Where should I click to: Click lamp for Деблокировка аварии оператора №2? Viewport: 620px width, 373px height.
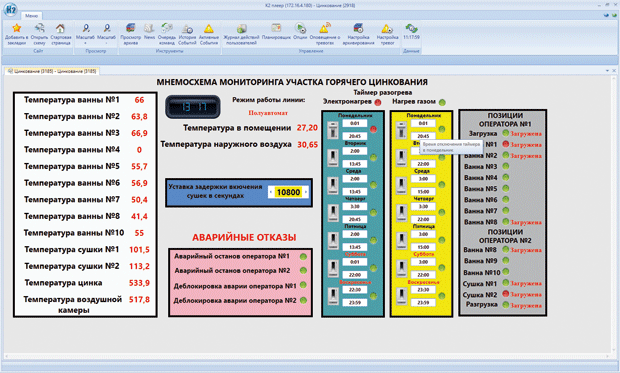[x=303, y=300]
